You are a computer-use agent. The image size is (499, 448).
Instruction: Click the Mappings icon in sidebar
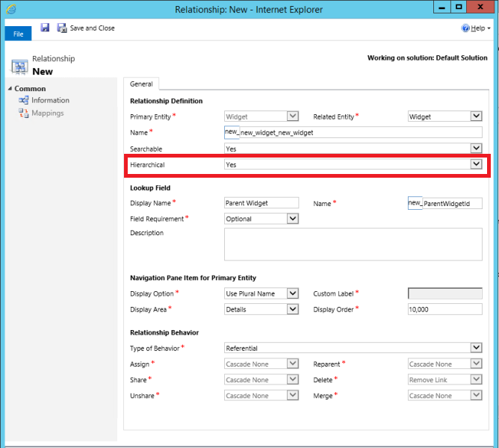(24, 113)
